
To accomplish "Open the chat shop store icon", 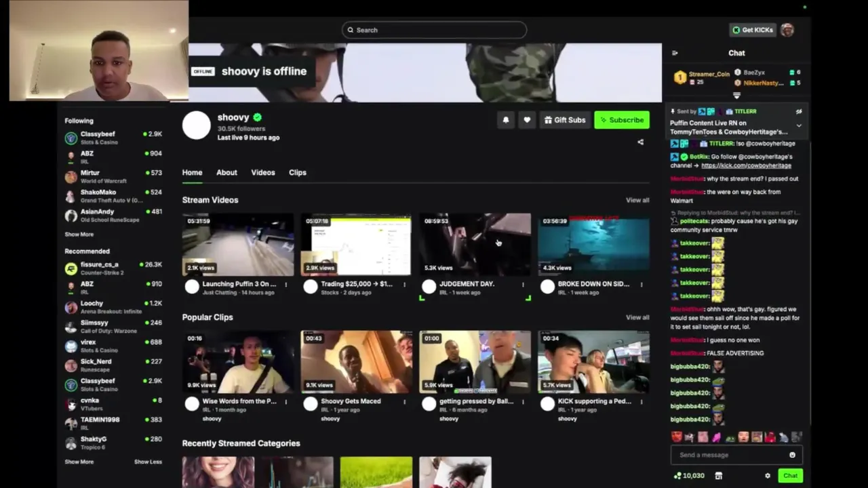I will click(x=719, y=476).
